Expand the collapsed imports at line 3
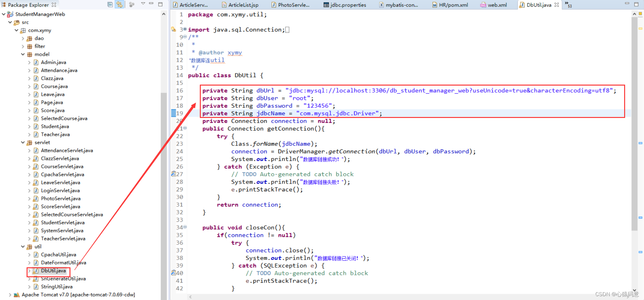 tap(185, 29)
